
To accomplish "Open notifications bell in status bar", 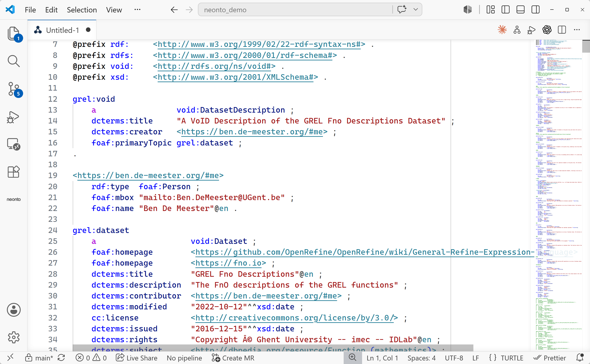I will (x=580, y=358).
